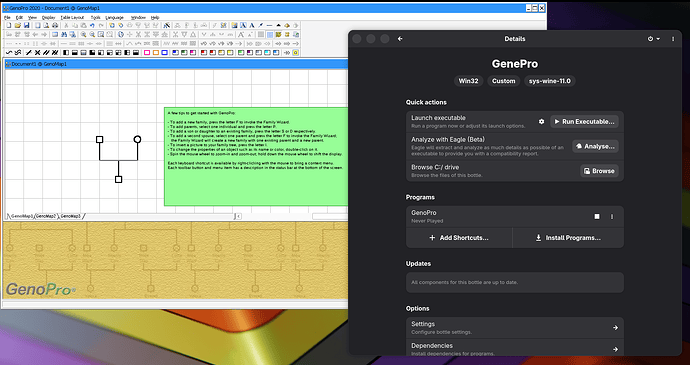Go back with the arrow in Details header
The height and width of the screenshot is (365, 690).
[400, 39]
